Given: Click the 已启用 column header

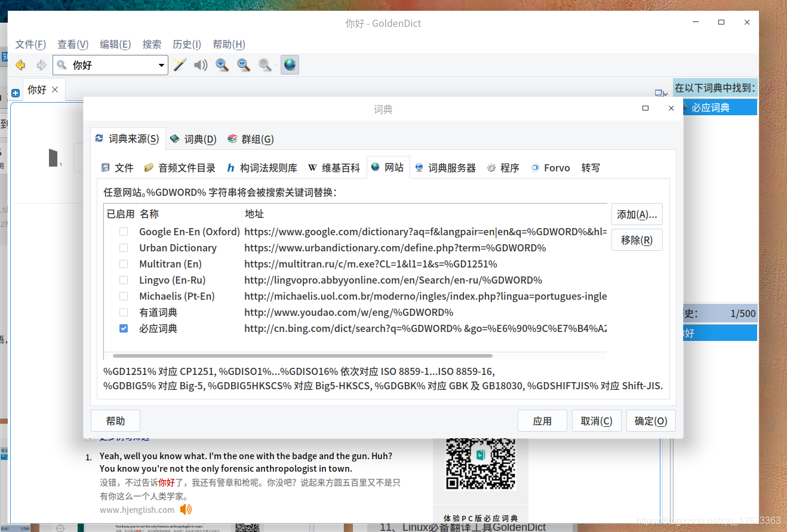Looking at the screenshot, I should point(121,214).
